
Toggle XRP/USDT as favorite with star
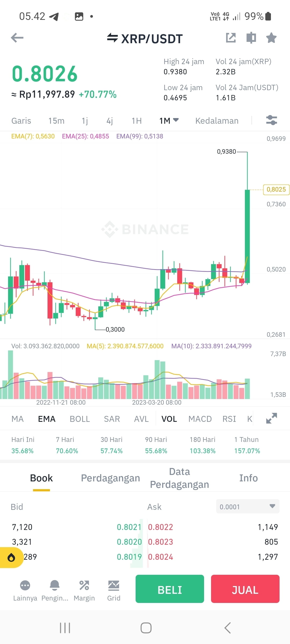point(271,38)
